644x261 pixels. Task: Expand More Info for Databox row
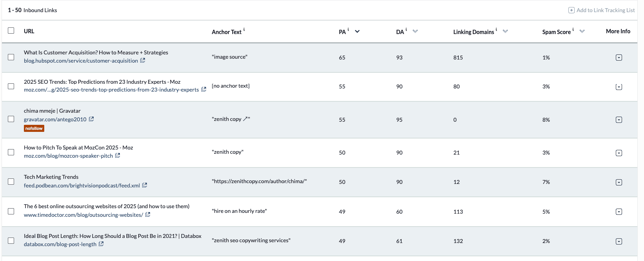pos(619,241)
